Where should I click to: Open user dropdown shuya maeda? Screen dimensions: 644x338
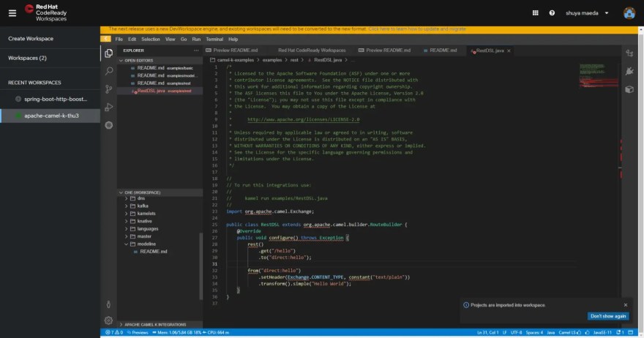point(587,13)
